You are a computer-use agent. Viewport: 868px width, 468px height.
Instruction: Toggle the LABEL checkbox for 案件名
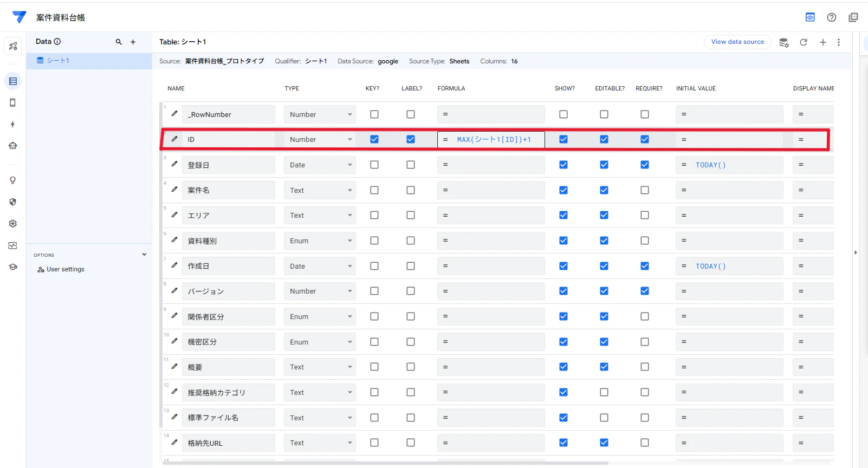click(x=411, y=190)
